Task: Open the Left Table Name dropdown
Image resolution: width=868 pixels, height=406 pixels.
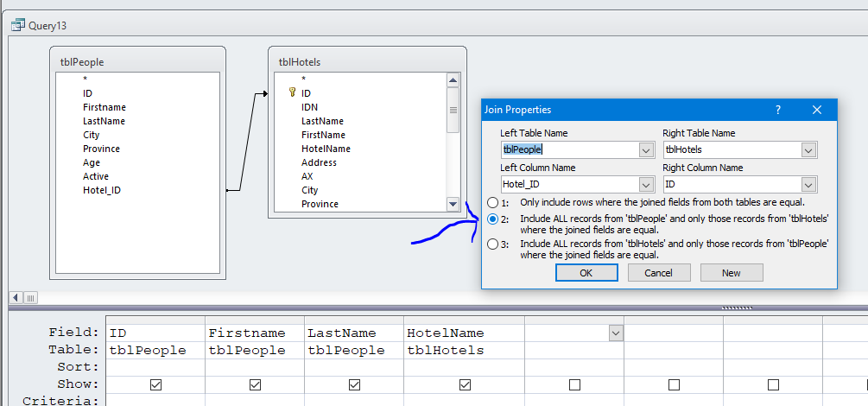Action: (645, 150)
